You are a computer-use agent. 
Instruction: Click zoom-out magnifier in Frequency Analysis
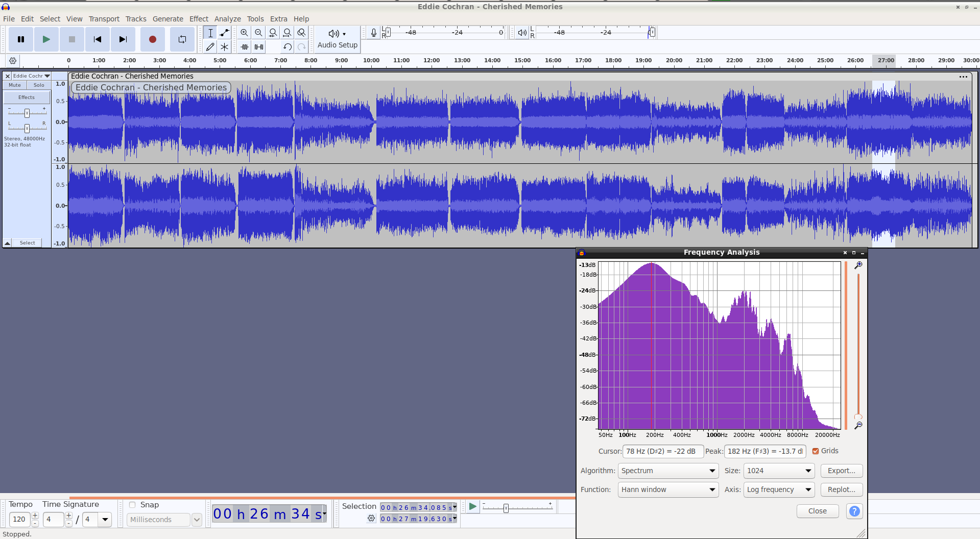(x=858, y=425)
